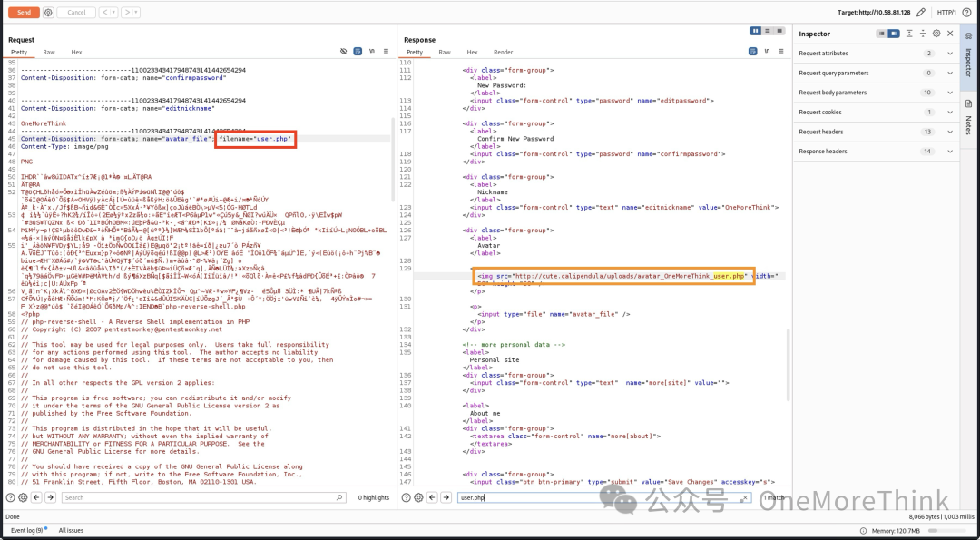Toggle Request pretty-print formatting icon

(358, 51)
